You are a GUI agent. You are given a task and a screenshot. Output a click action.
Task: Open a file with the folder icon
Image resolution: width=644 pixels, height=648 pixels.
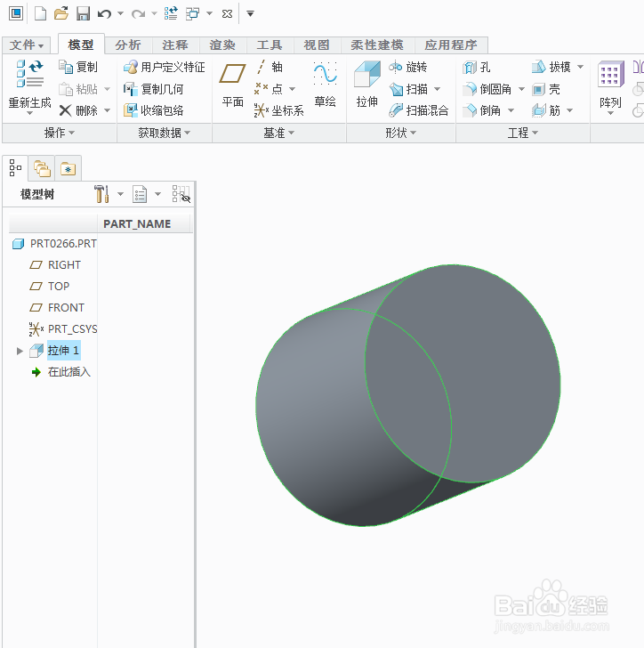[61, 13]
